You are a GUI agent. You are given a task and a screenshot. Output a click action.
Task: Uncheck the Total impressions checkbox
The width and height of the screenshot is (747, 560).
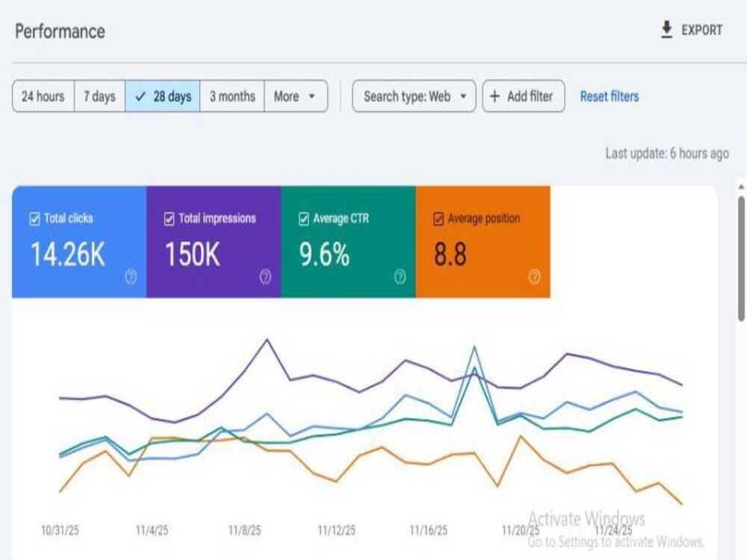pos(169,219)
